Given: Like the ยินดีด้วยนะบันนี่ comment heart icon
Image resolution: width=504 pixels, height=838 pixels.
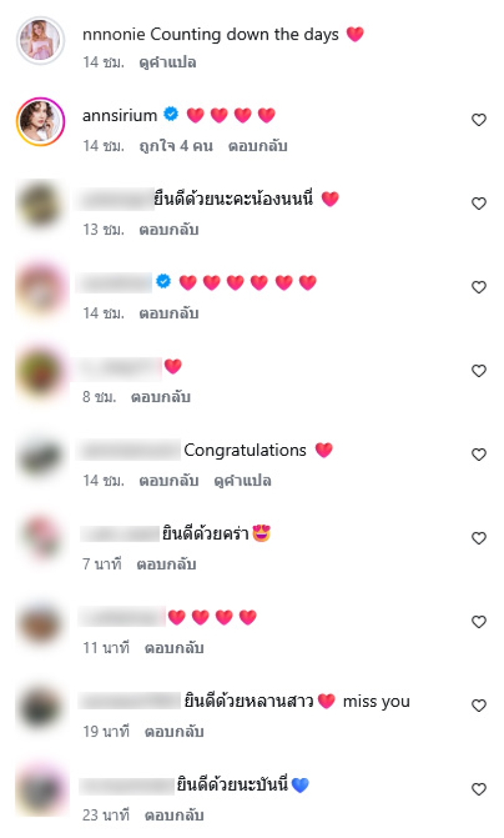Looking at the screenshot, I should [x=479, y=789].
